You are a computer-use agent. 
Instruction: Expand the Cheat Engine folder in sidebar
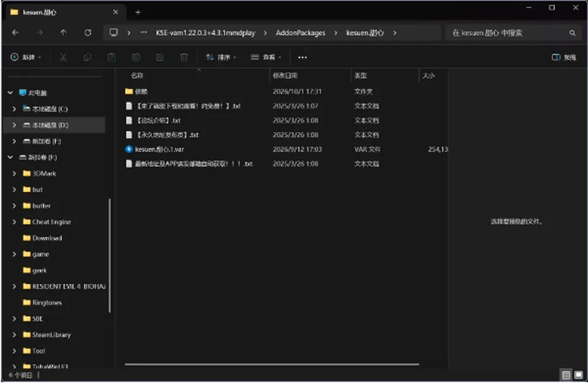tap(14, 222)
